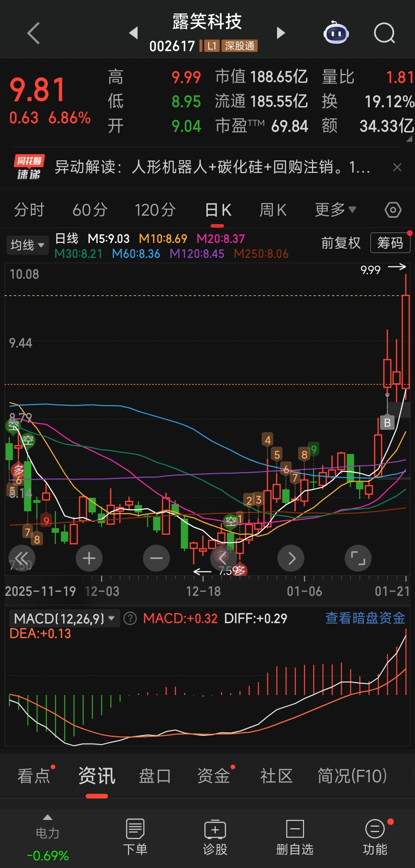Screen dimensions: 415x868
Task: Select the 日K chart tab
Action: click(218, 210)
